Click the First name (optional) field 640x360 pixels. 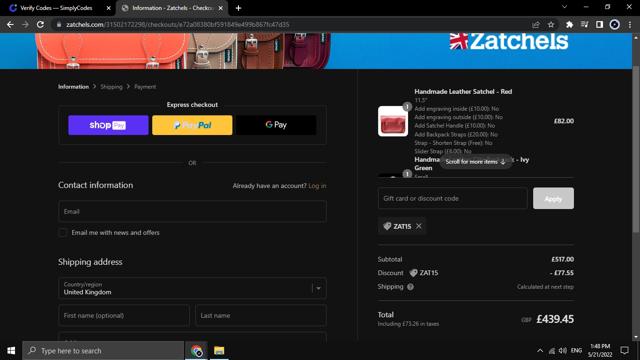[x=124, y=316]
